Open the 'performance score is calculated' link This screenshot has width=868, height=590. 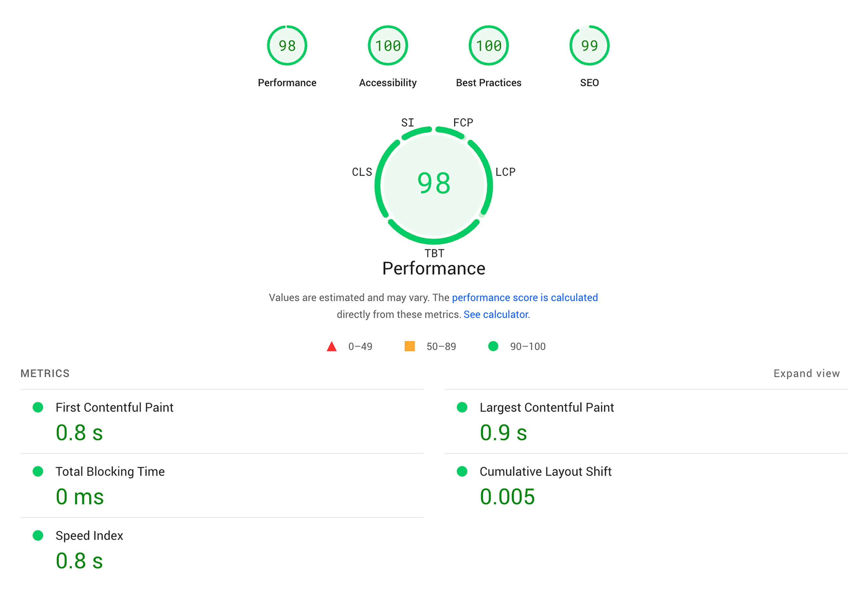[x=524, y=298]
